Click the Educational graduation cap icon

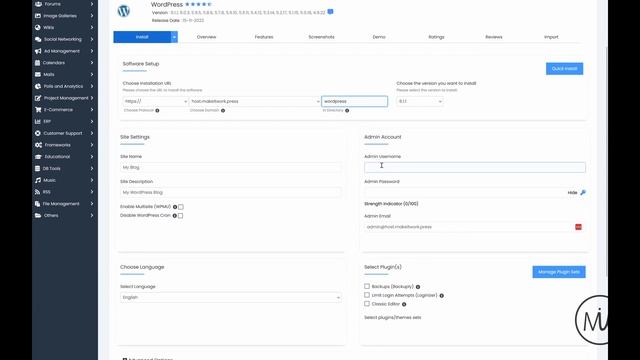tap(38, 157)
